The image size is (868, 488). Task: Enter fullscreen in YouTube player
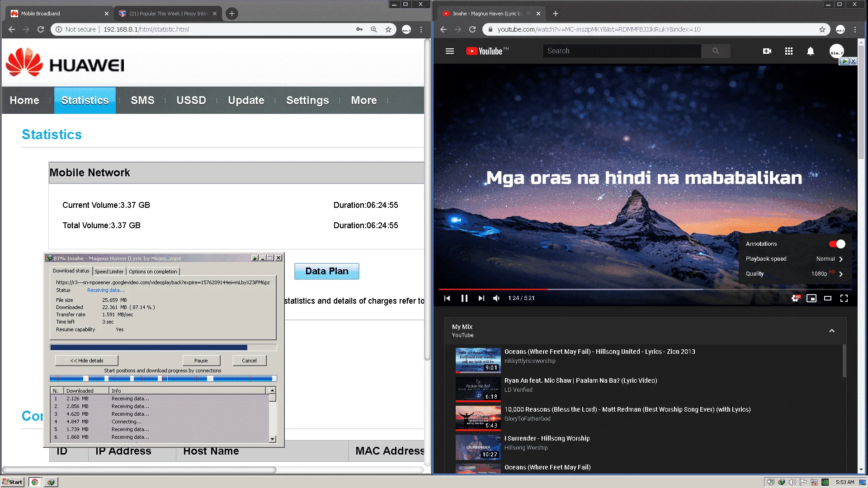coord(844,298)
